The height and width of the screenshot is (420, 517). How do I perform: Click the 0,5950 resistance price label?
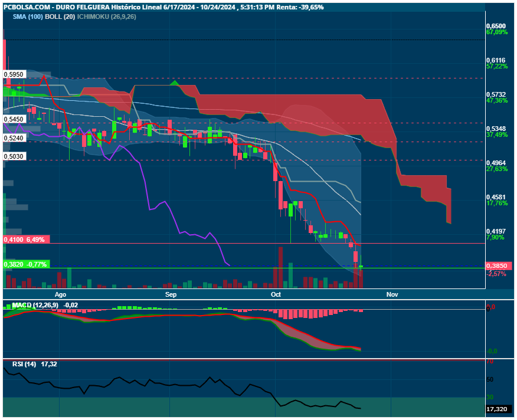coord(14,74)
